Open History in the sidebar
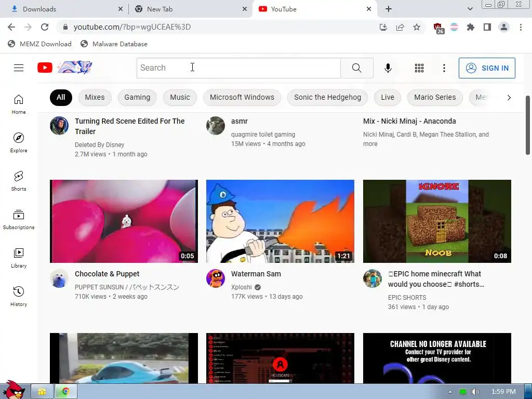The width and height of the screenshot is (532, 399). [x=19, y=297]
